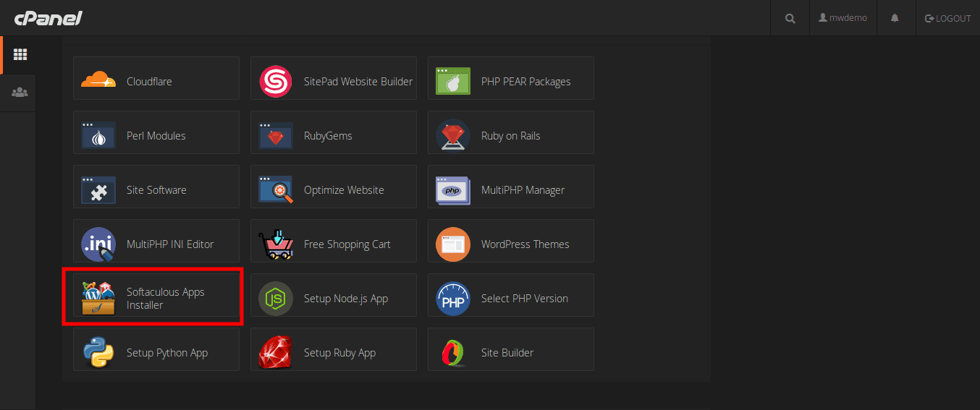The width and height of the screenshot is (980, 410).
Task: Open the Perl Modules onion icon
Action: [98, 136]
